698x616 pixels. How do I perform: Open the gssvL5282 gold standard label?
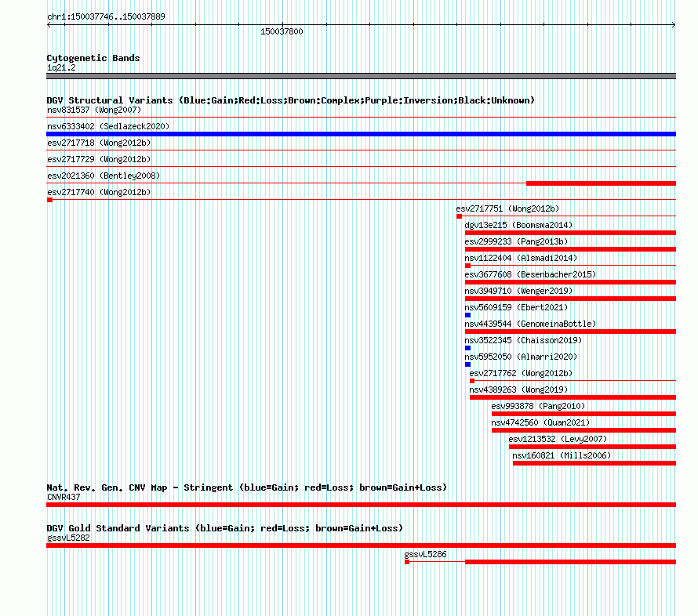[x=68, y=538]
